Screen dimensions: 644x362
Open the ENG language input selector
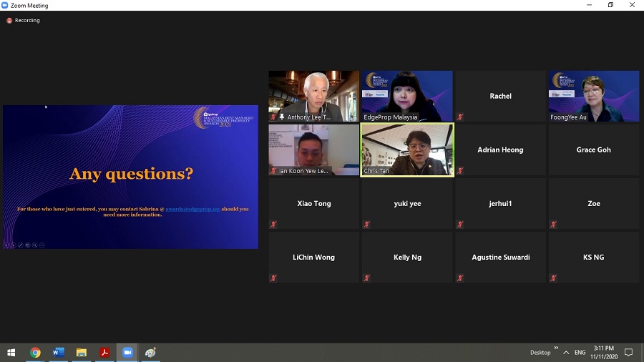click(580, 353)
